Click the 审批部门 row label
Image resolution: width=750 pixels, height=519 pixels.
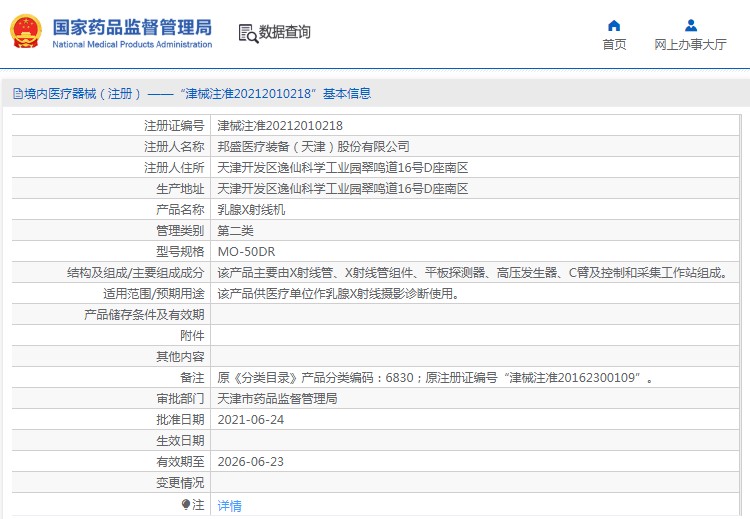tap(180, 399)
